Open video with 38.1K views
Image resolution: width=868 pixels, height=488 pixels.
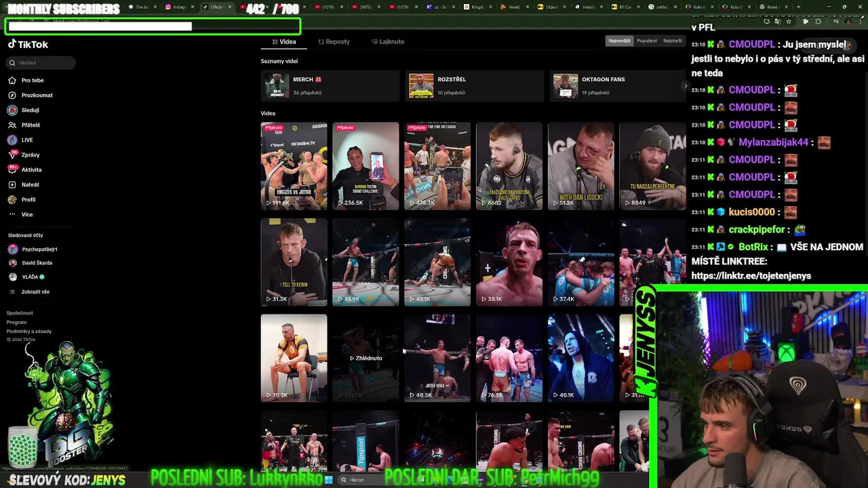click(x=509, y=262)
